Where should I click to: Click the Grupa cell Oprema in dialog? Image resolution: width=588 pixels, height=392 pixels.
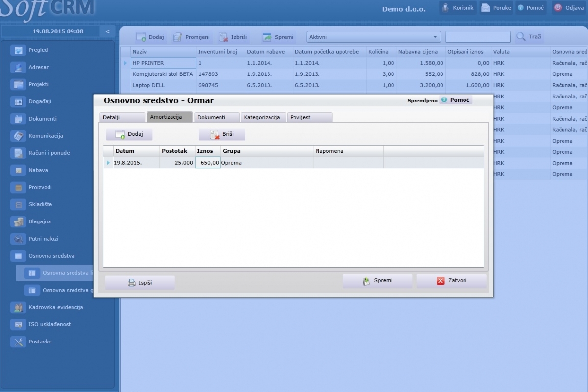[x=267, y=163]
